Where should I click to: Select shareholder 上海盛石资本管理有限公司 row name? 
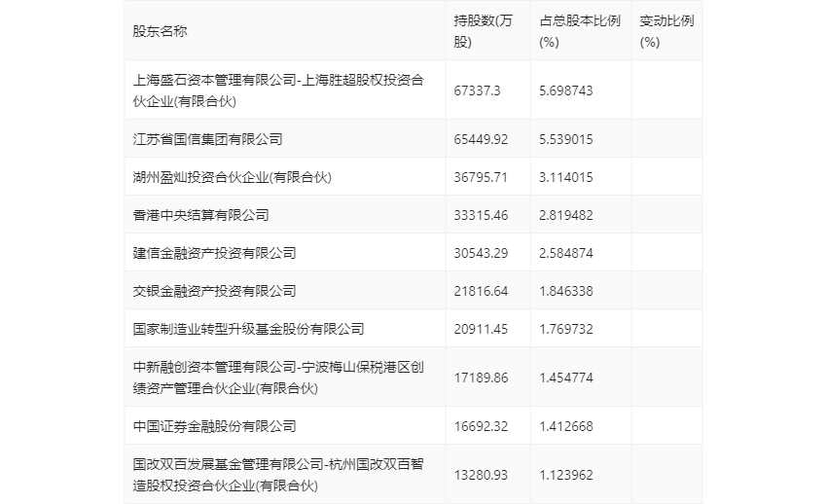coord(278,90)
